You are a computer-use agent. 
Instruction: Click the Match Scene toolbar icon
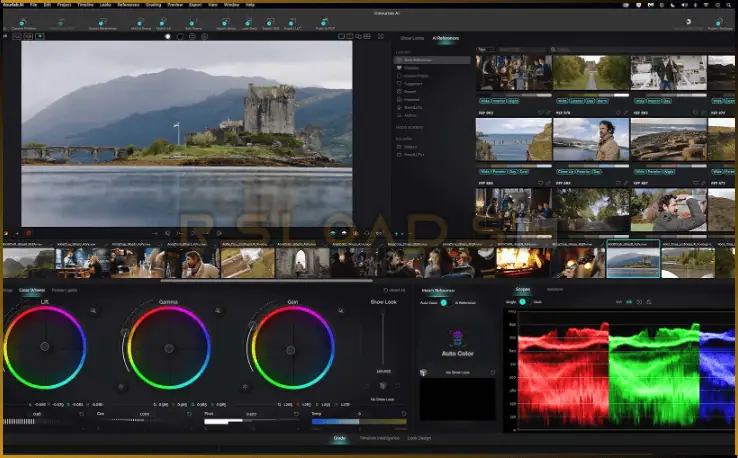coord(140,23)
